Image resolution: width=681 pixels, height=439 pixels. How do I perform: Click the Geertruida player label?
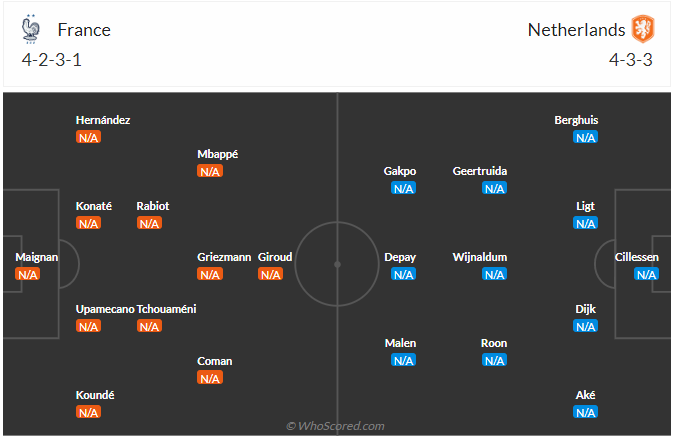coord(480,171)
